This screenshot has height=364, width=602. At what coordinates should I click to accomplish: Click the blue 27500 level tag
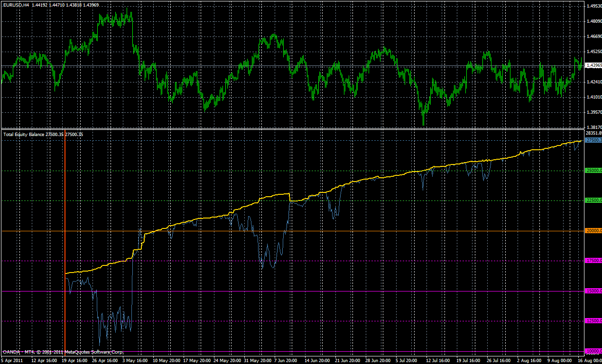594,140
